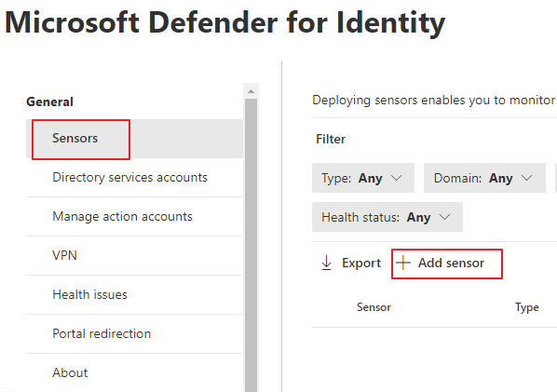This screenshot has height=392, width=557.
Task: Expand the Domain chevron arrow
Action: click(x=527, y=178)
